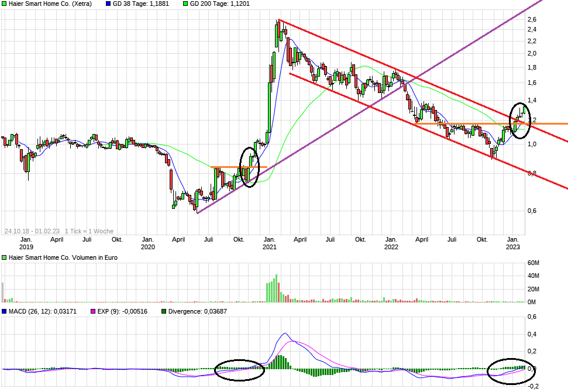
Task: Click the magenta EXP (9) legend swatch
Action: click(93, 311)
